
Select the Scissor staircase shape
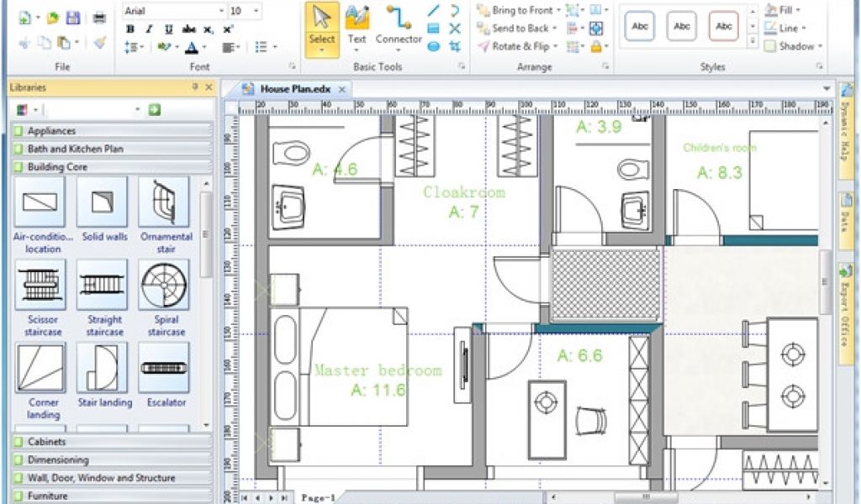click(40, 286)
